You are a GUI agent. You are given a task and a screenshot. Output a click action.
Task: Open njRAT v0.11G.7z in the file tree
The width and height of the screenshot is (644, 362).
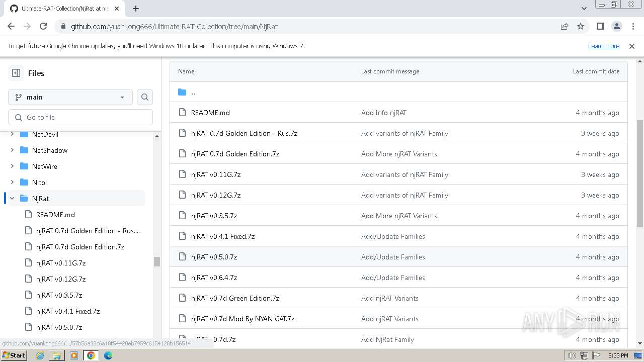(x=61, y=263)
